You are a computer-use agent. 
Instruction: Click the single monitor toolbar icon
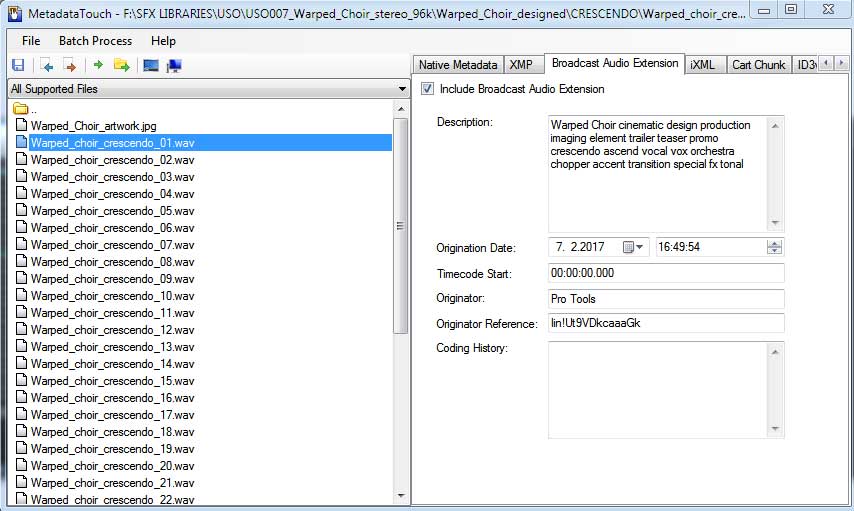coord(151,66)
